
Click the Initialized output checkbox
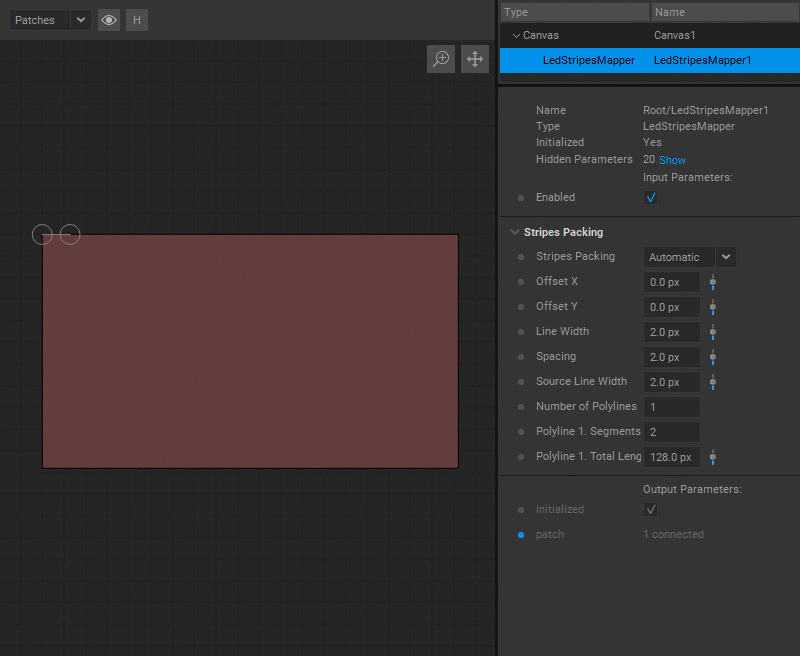pos(651,510)
